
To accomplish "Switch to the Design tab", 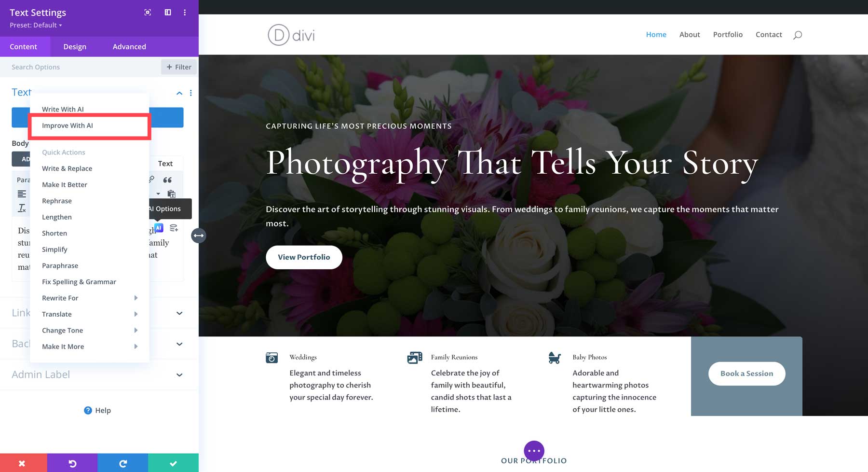I will (74, 46).
